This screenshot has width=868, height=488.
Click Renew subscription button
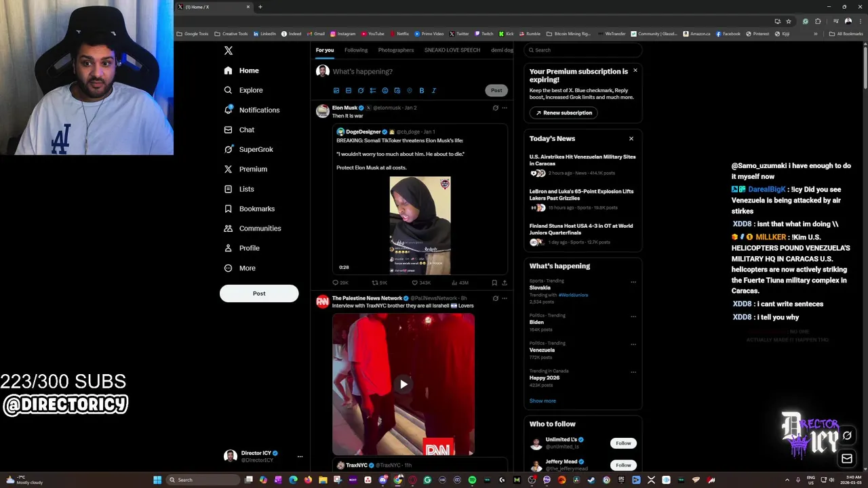tap(563, 113)
